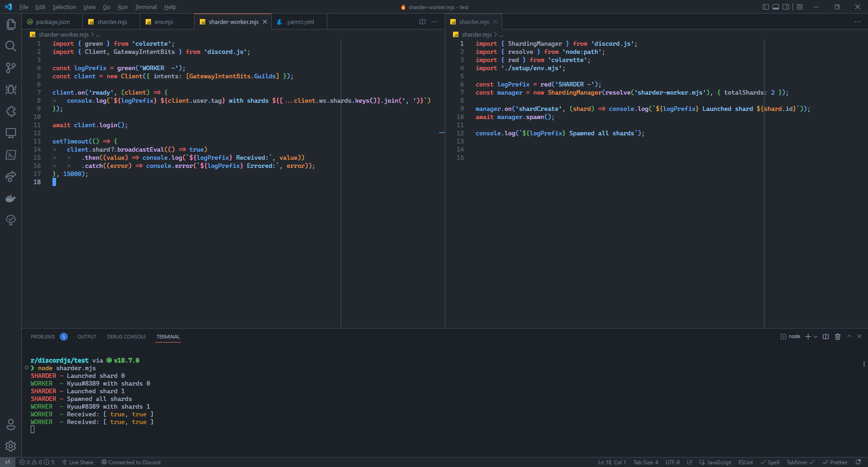Open the Source Control view
This screenshot has height=467, width=868.
pyautogui.click(x=11, y=68)
